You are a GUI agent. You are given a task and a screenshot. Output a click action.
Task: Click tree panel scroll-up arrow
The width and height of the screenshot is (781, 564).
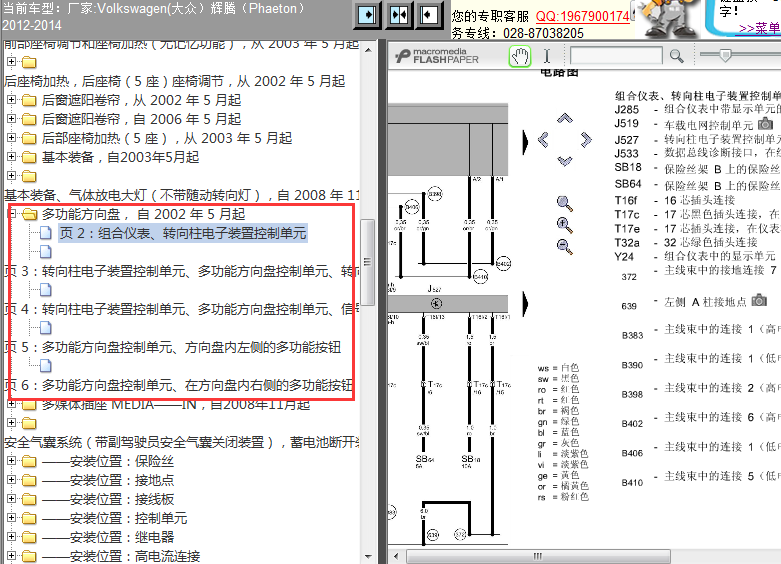click(368, 50)
